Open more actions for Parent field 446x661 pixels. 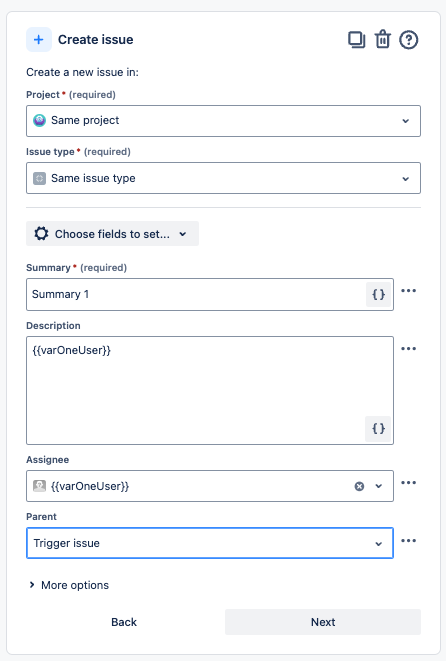pos(408,540)
